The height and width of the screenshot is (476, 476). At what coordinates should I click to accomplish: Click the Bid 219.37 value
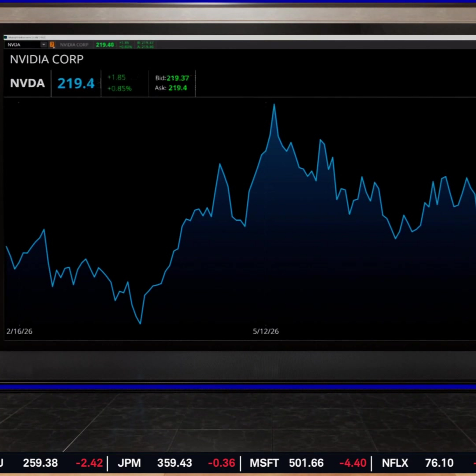pos(178,78)
